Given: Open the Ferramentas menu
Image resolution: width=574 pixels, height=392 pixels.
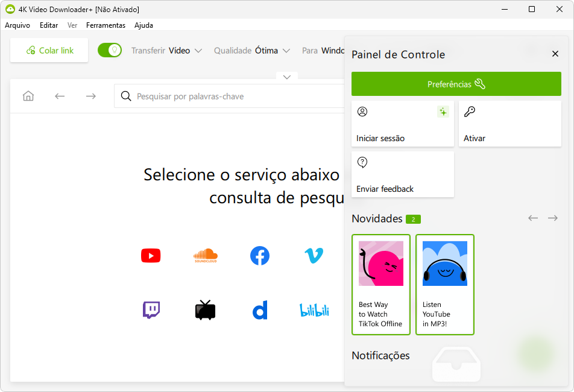Looking at the screenshot, I should [106, 25].
